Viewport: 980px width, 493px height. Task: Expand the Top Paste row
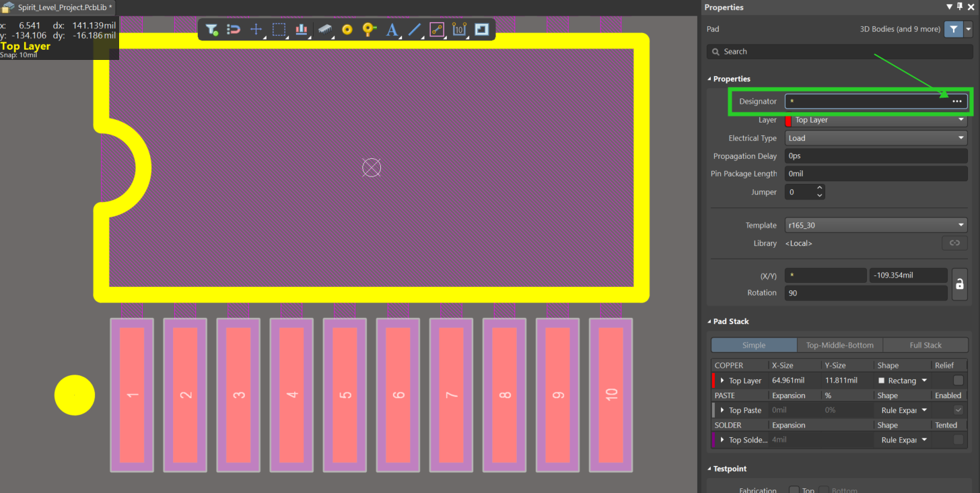tap(723, 410)
